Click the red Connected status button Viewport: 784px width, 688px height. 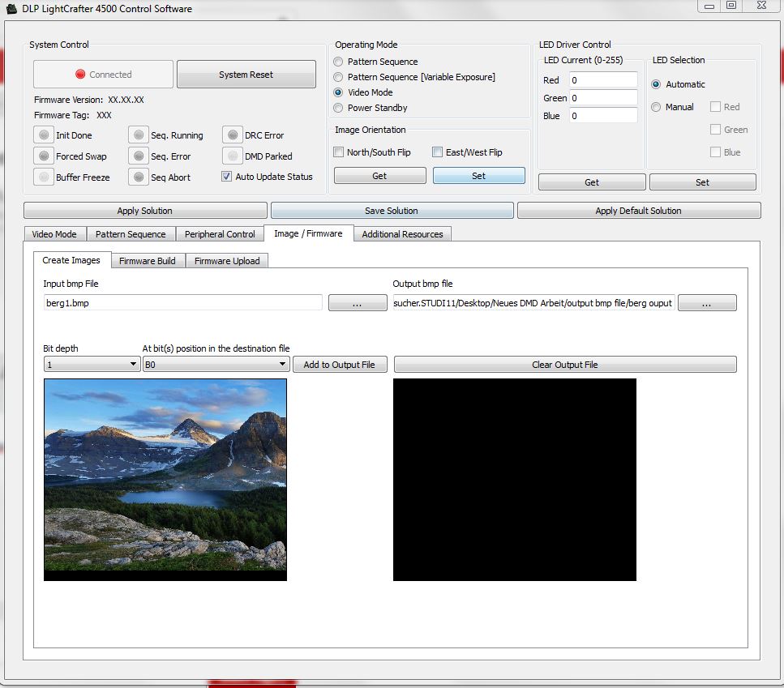coord(104,75)
